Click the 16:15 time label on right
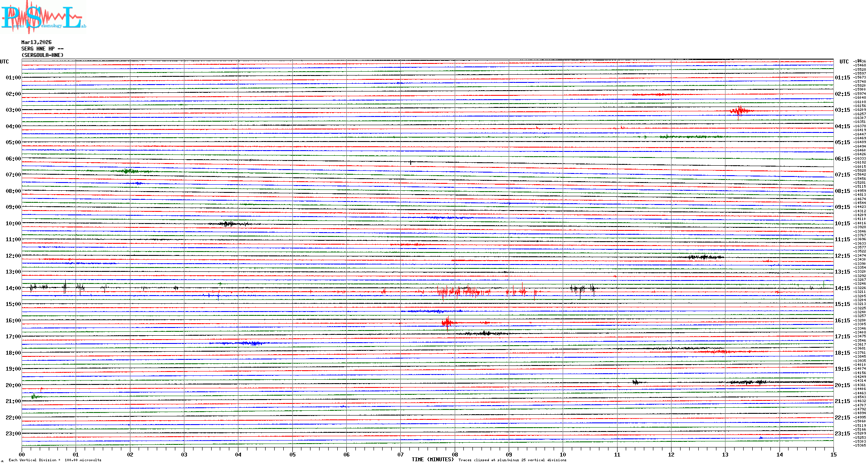The image size is (868, 466). [x=842, y=321]
